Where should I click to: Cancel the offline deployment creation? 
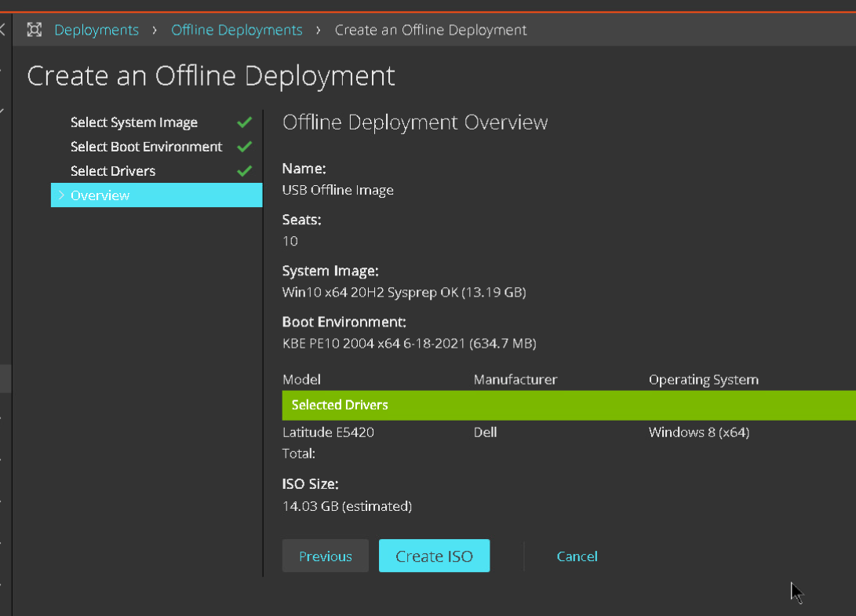[x=577, y=556]
